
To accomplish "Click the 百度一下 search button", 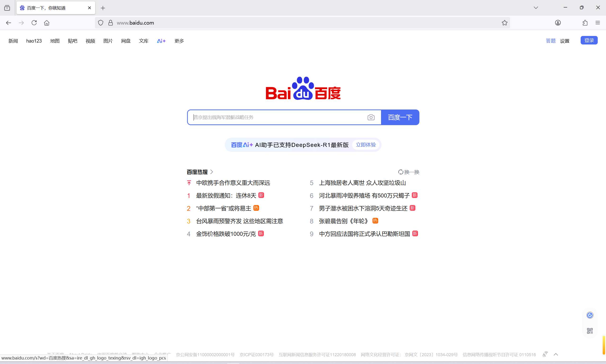I will [x=400, y=117].
